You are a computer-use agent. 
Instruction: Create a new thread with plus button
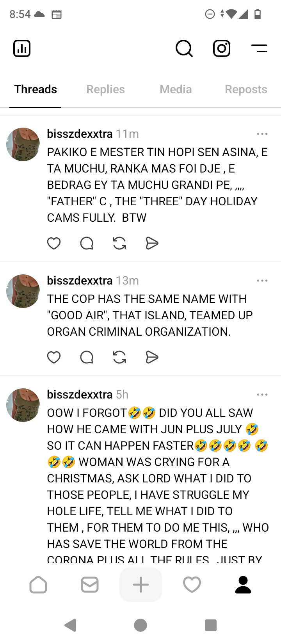coord(141,585)
